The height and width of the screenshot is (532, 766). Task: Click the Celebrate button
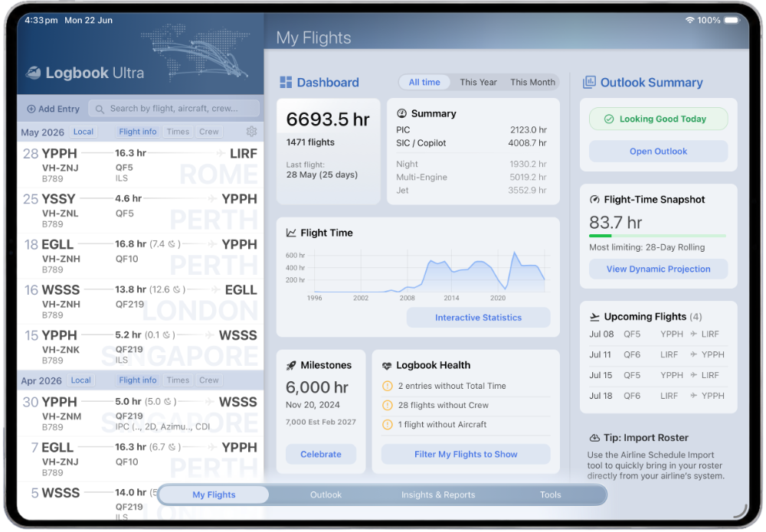coord(321,454)
